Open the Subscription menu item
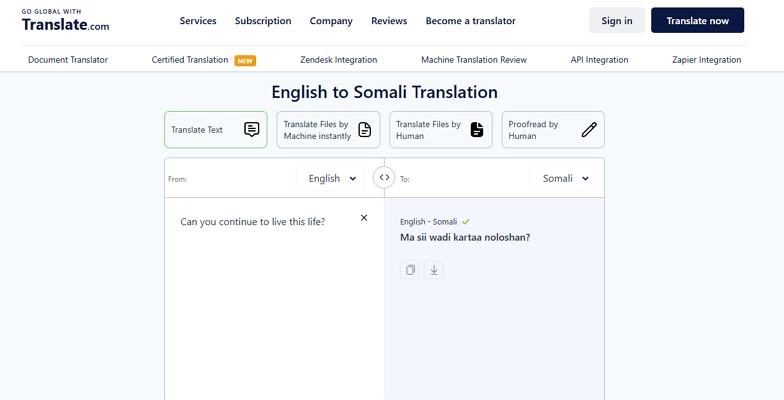Viewport: 784px width, 400px height. [263, 21]
